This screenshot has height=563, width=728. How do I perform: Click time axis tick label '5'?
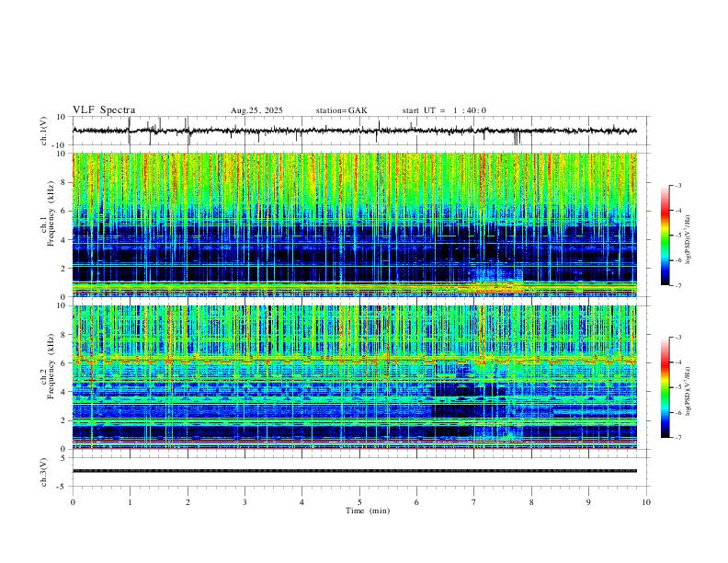pyautogui.click(x=359, y=502)
